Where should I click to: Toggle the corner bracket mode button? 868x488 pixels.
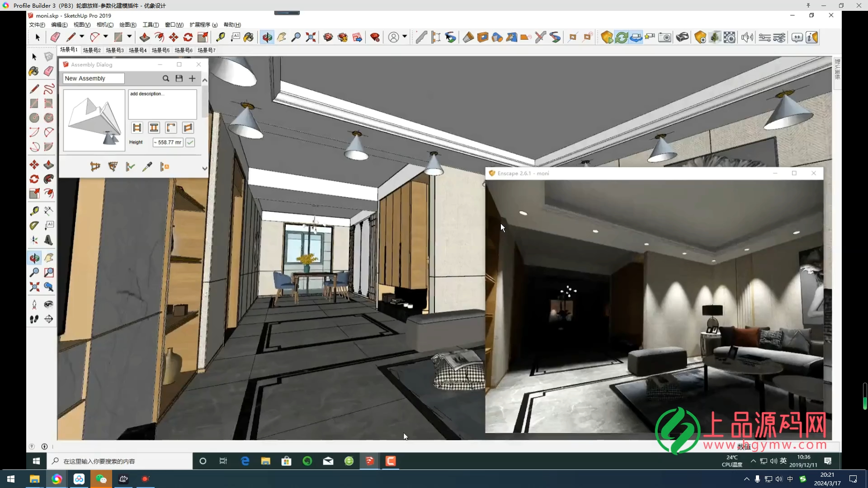coord(171,128)
